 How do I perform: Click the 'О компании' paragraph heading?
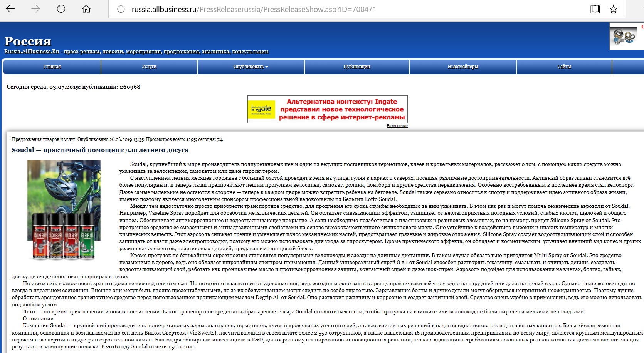(x=38, y=318)
